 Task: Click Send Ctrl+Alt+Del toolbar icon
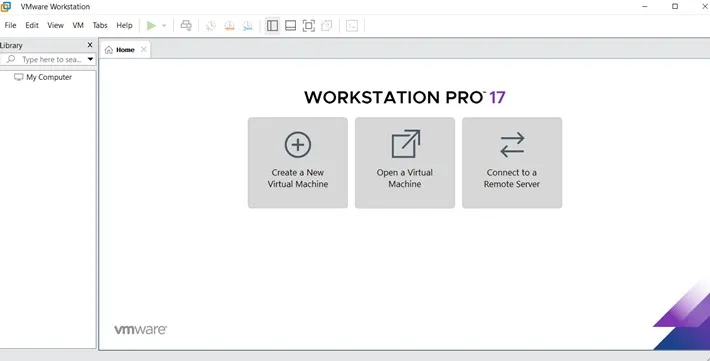tap(186, 26)
